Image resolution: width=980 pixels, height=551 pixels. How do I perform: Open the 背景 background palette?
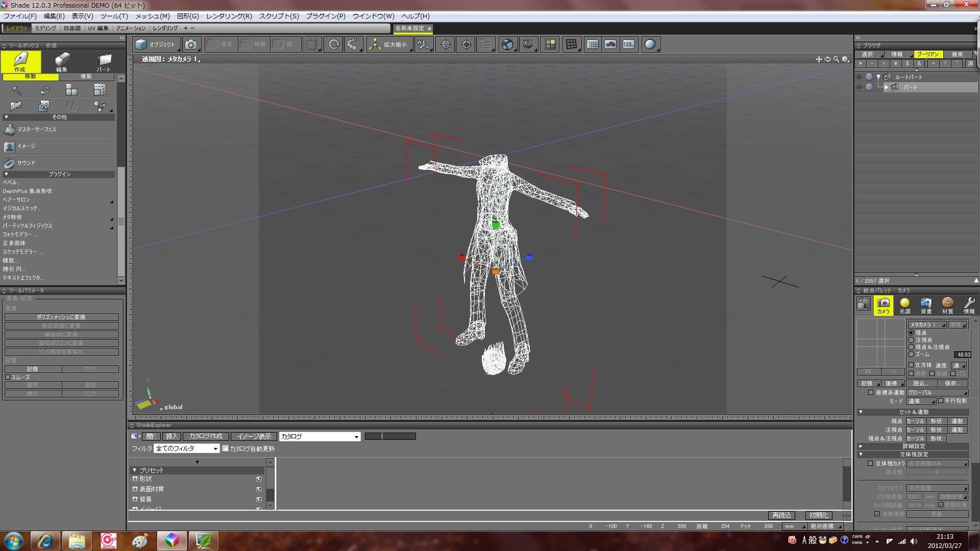pyautogui.click(x=926, y=305)
